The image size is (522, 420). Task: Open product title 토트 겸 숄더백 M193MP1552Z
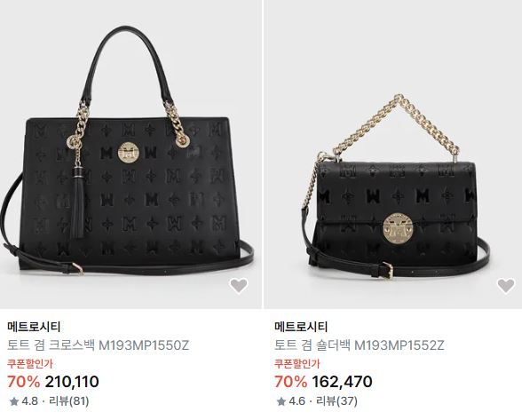(x=360, y=345)
